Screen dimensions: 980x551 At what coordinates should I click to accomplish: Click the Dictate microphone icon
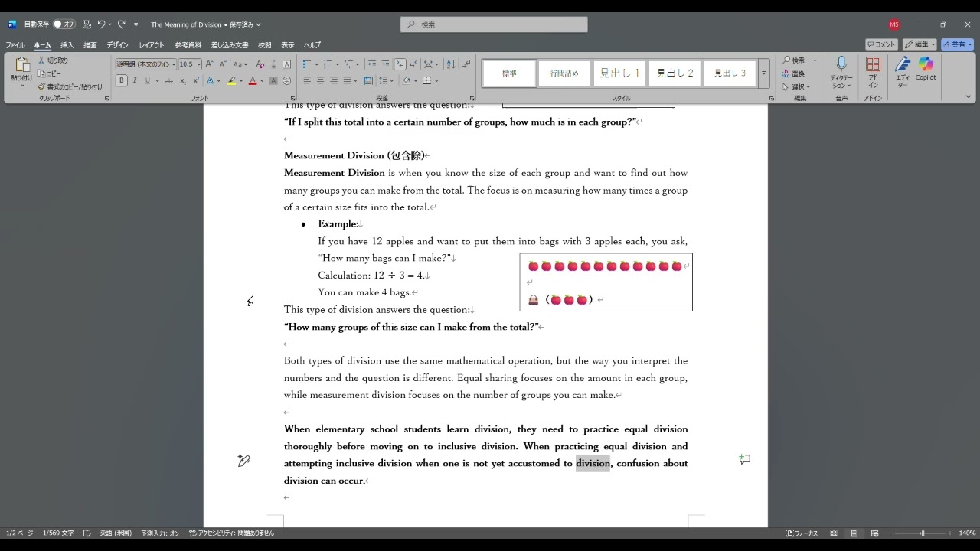pos(841,64)
